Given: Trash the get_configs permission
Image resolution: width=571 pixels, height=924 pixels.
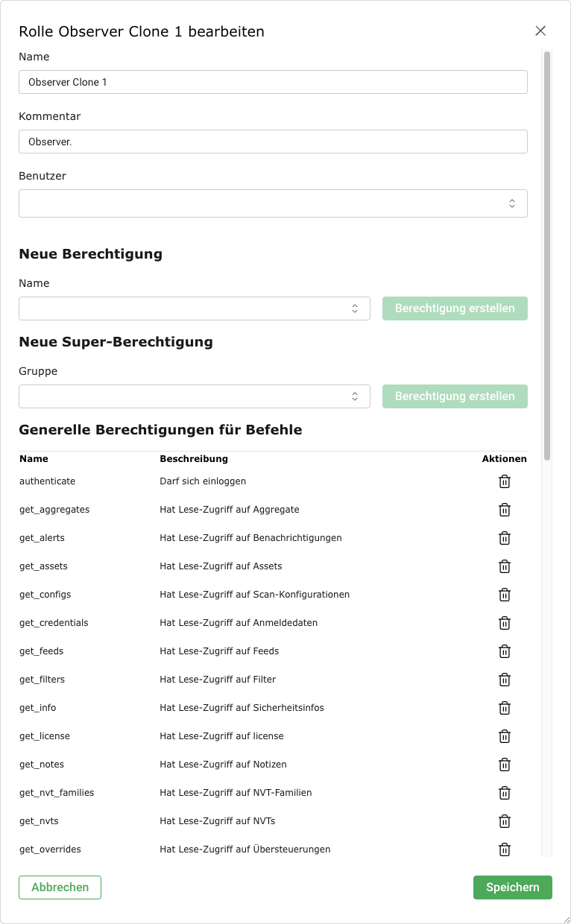Looking at the screenshot, I should (x=505, y=595).
